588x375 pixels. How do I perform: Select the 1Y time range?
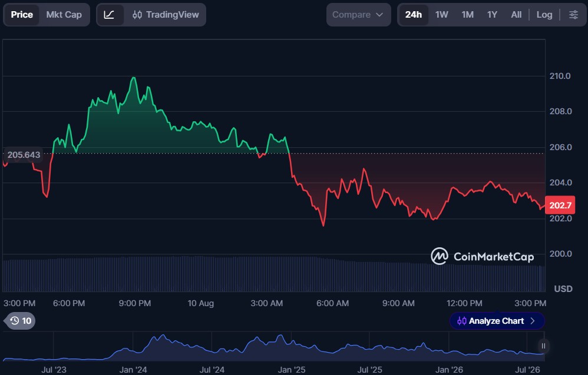click(x=492, y=15)
